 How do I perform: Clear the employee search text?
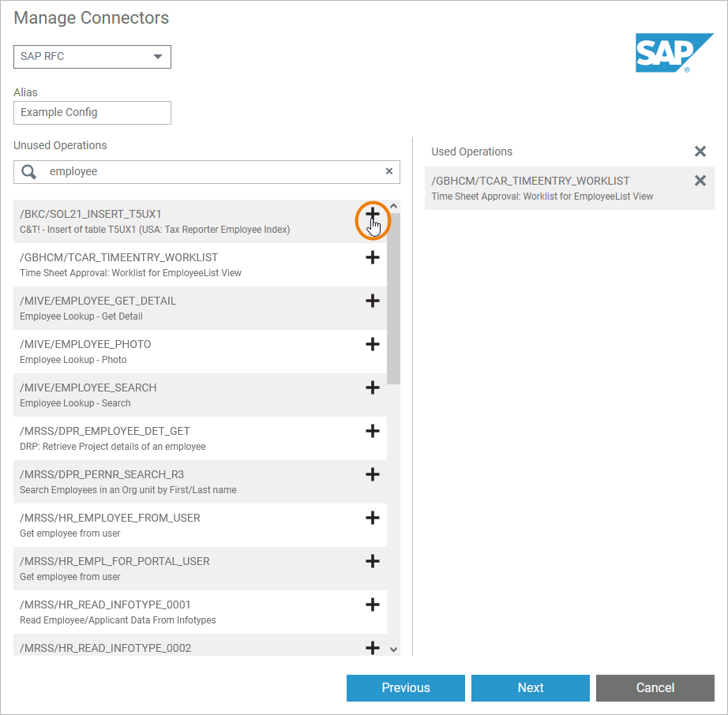tap(388, 171)
